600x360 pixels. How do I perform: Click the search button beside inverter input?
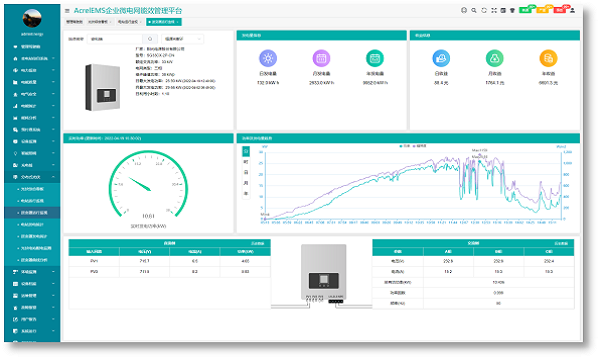point(150,39)
